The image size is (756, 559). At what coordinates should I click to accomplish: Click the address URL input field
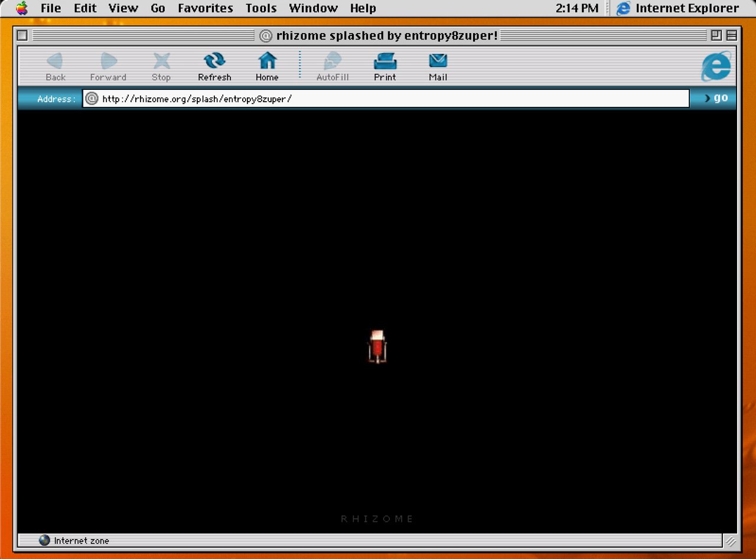(386, 99)
